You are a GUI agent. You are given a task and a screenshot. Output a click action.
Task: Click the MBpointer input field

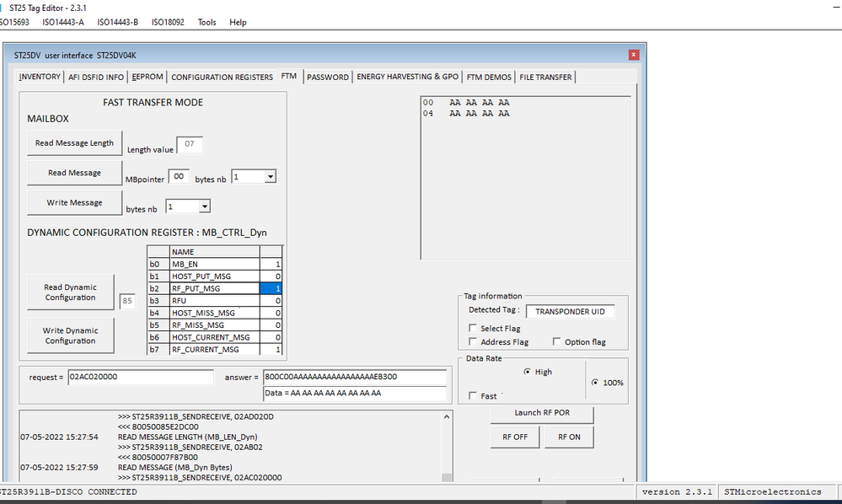coord(179,177)
